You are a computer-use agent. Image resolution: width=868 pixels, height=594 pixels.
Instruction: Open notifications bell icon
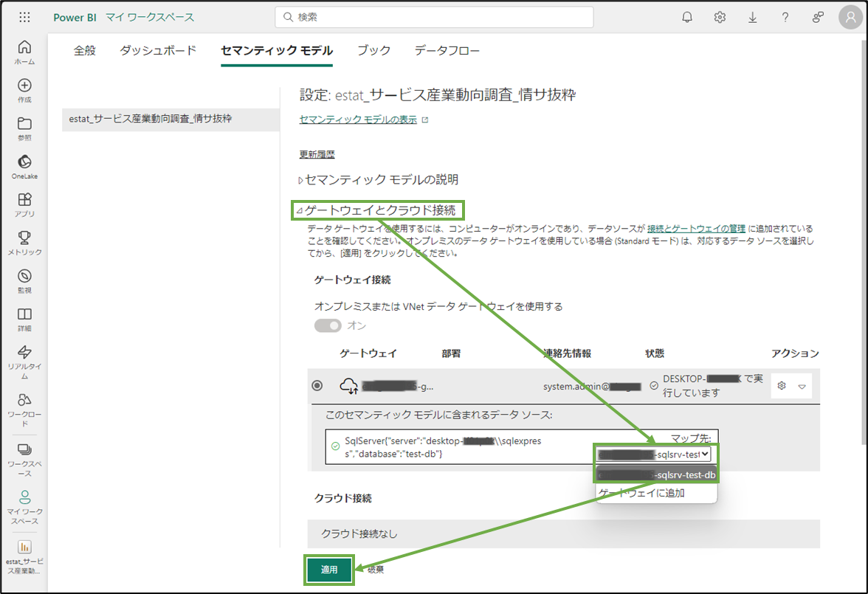(x=687, y=17)
